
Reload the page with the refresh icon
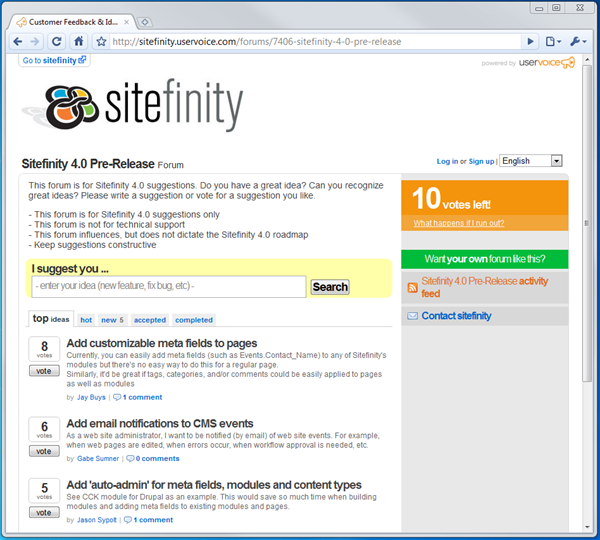(x=57, y=42)
